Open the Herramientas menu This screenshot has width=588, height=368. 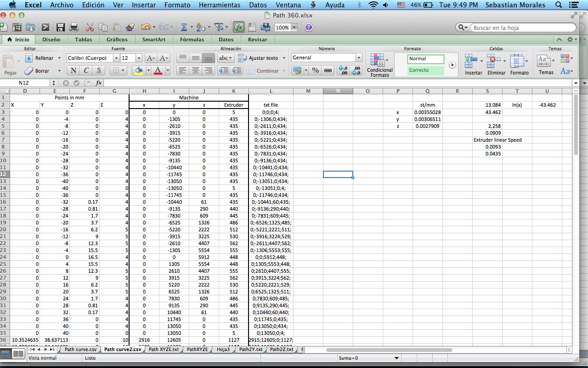(220, 5)
